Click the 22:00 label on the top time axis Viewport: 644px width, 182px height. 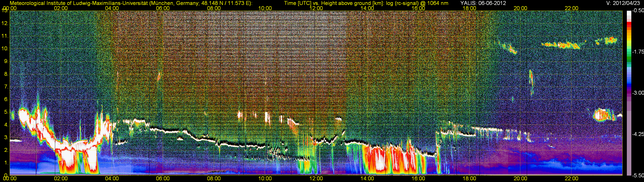point(571,8)
